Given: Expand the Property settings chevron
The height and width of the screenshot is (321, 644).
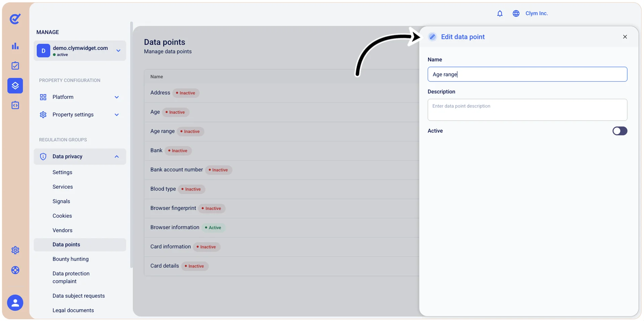Looking at the screenshot, I should coord(117,115).
